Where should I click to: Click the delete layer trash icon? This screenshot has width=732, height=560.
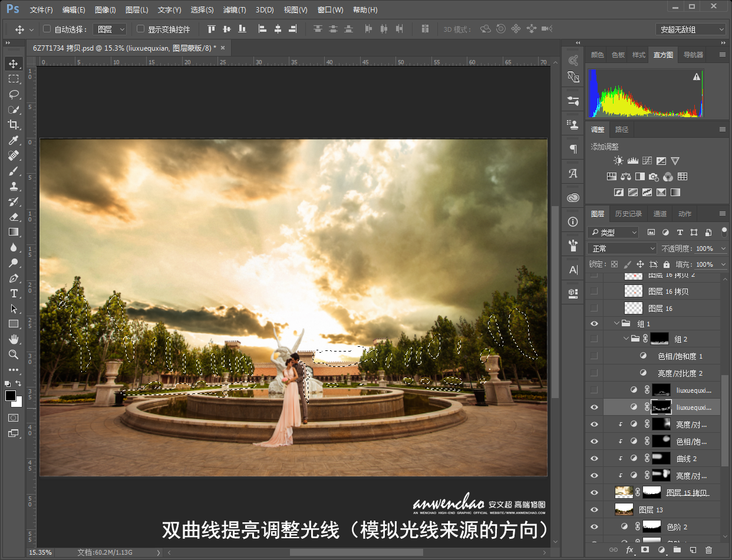click(709, 550)
